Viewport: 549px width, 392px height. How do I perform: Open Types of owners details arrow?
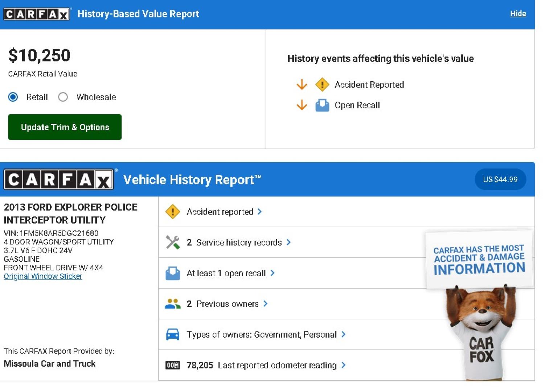click(x=343, y=334)
